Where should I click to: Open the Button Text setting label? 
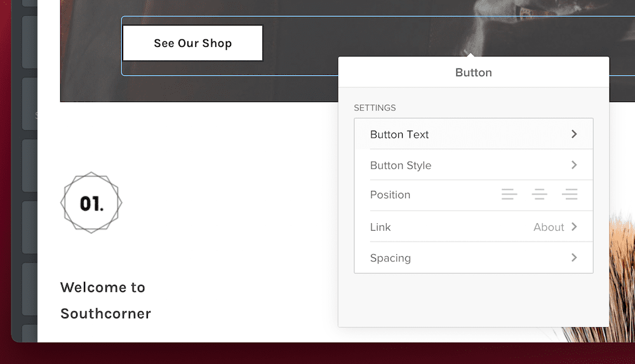coord(399,134)
